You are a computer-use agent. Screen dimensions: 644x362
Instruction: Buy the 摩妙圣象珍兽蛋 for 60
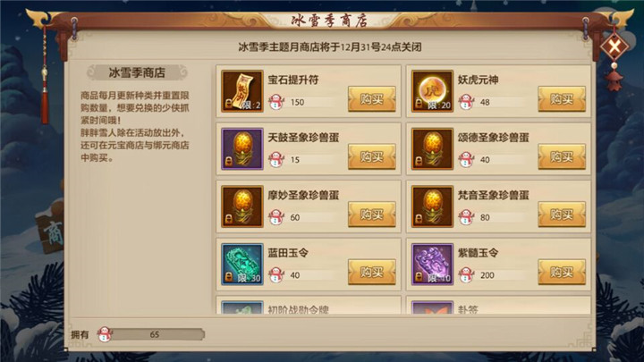pyautogui.click(x=372, y=215)
